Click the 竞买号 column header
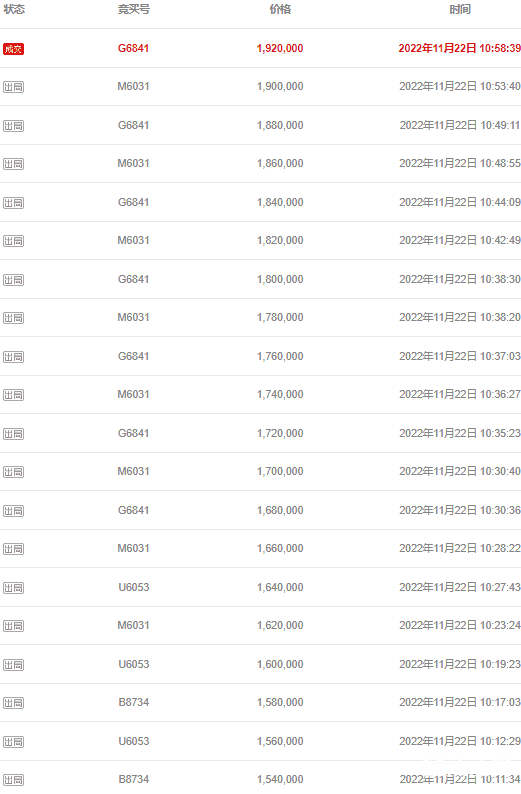 tap(134, 10)
